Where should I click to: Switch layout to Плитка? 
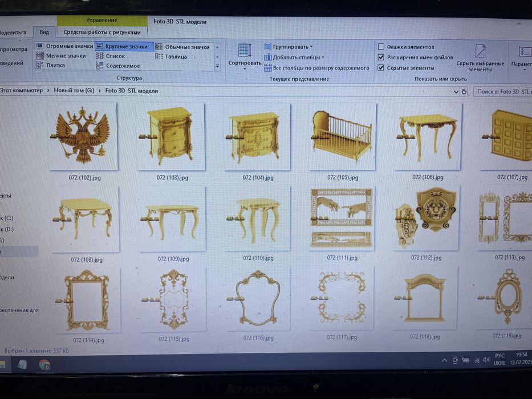(x=51, y=65)
